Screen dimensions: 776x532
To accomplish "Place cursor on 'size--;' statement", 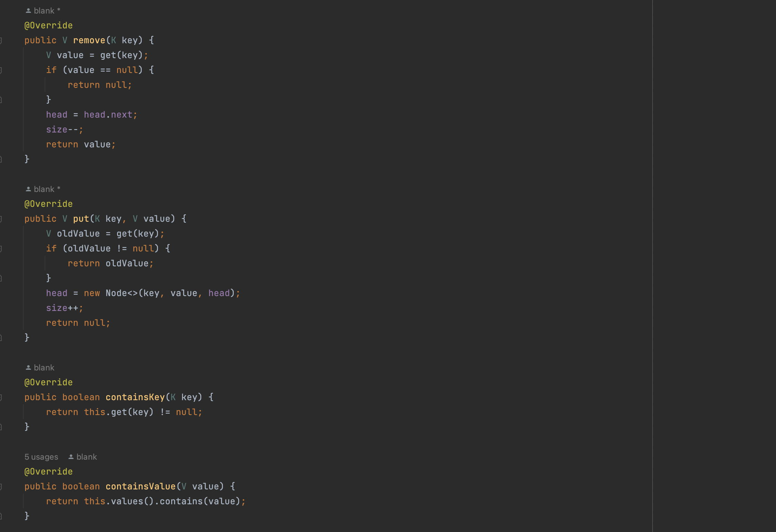I will coord(64,130).
